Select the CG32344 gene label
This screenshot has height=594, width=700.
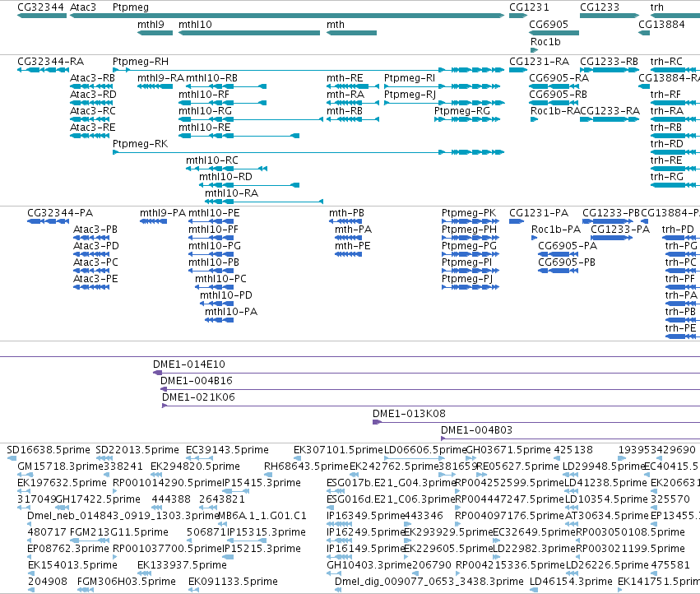point(40,7)
